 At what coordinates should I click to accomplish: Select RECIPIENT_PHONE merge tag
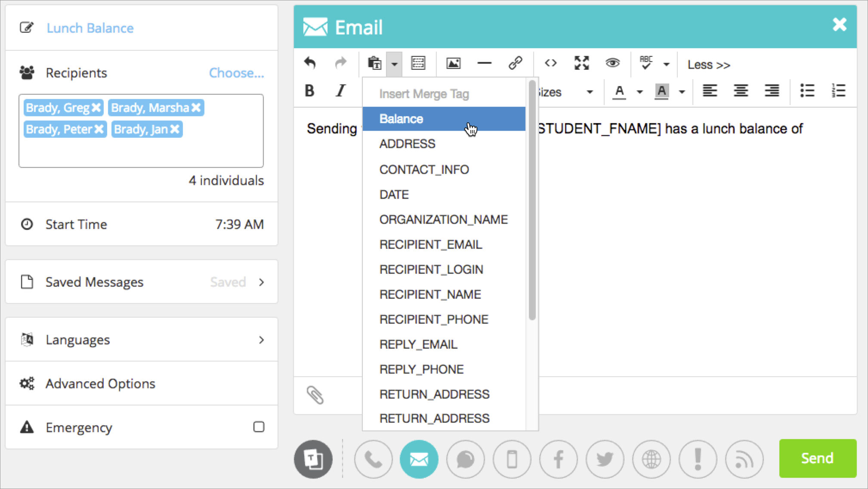tap(444, 319)
